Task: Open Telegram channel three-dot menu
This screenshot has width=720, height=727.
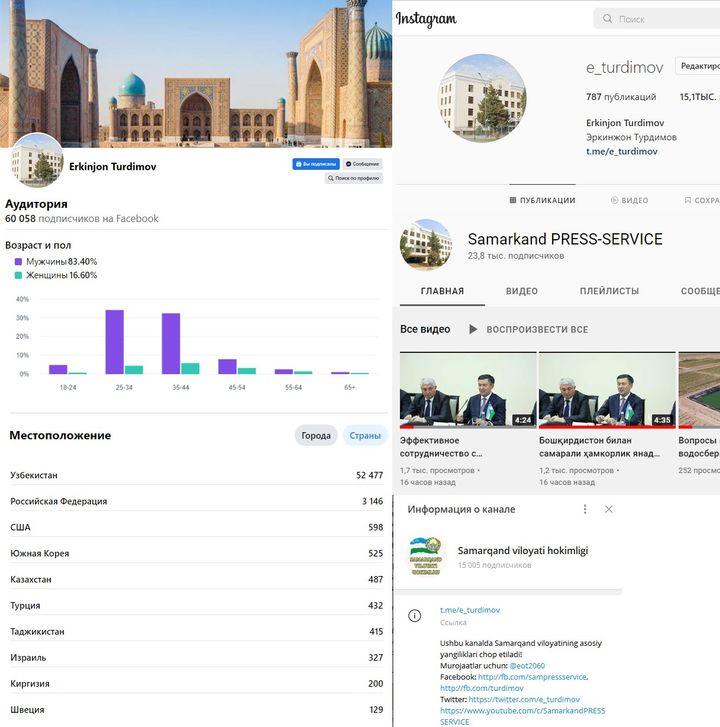Action: click(585, 509)
